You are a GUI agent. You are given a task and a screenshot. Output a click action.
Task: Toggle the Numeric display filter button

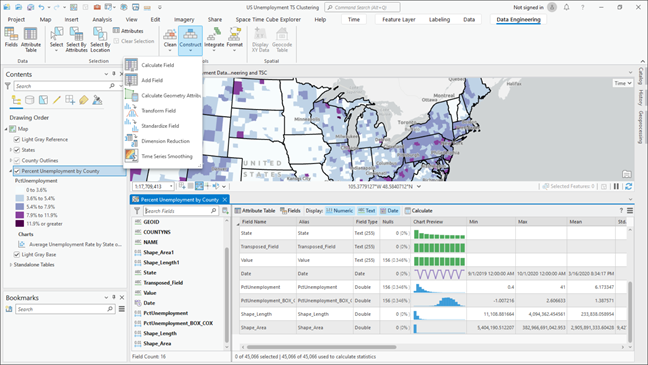pyautogui.click(x=339, y=211)
